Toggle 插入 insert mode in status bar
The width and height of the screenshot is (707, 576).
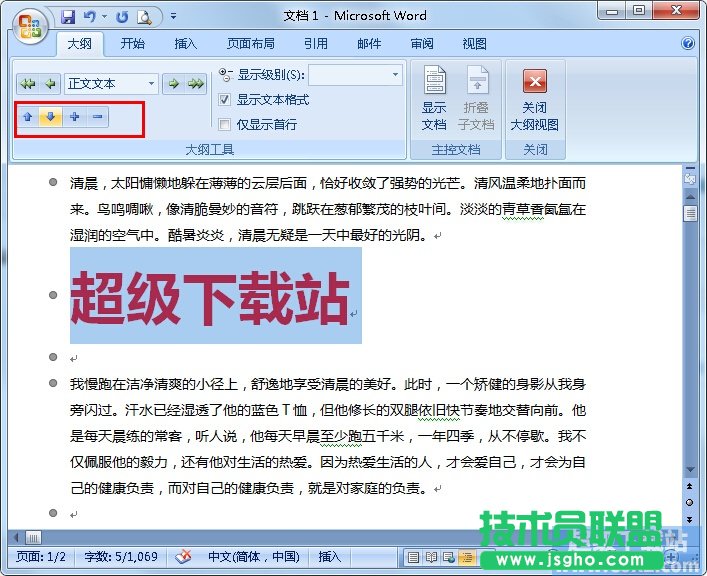tap(329, 557)
